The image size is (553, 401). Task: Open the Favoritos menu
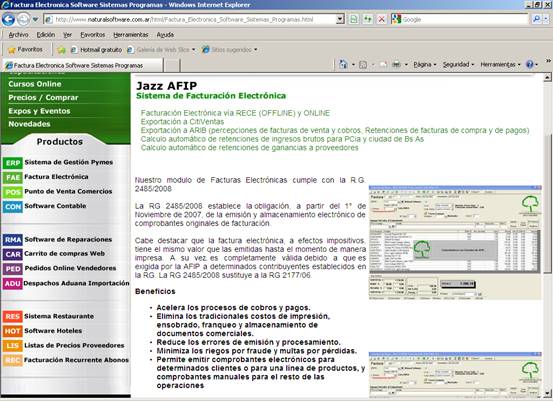tap(93, 35)
